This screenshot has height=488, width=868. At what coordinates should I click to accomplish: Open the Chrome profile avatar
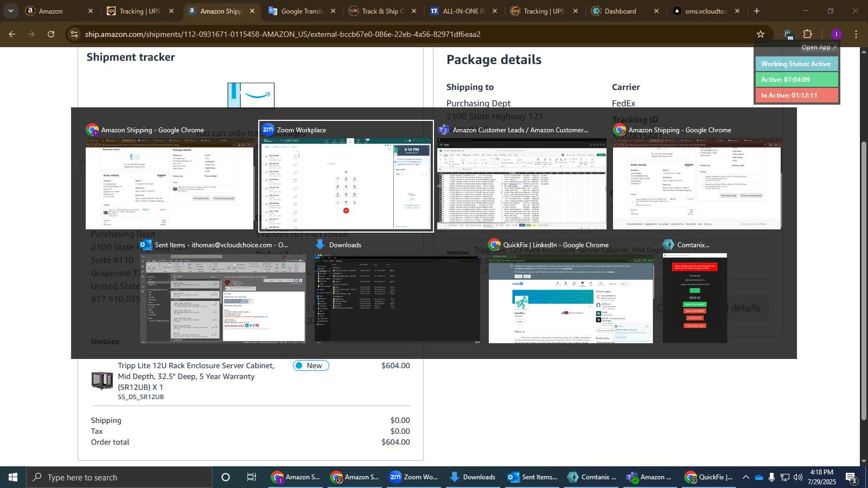tap(837, 34)
